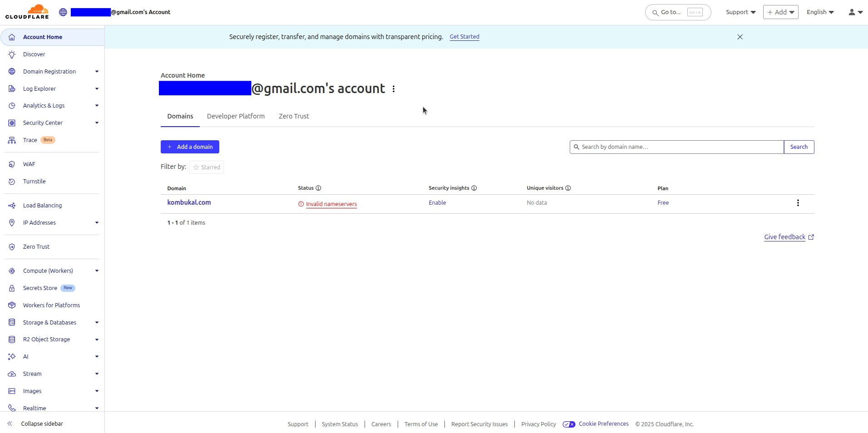Toggle the Starred filter
Image resolution: width=868 pixels, height=433 pixels.
tap(207, 167)
